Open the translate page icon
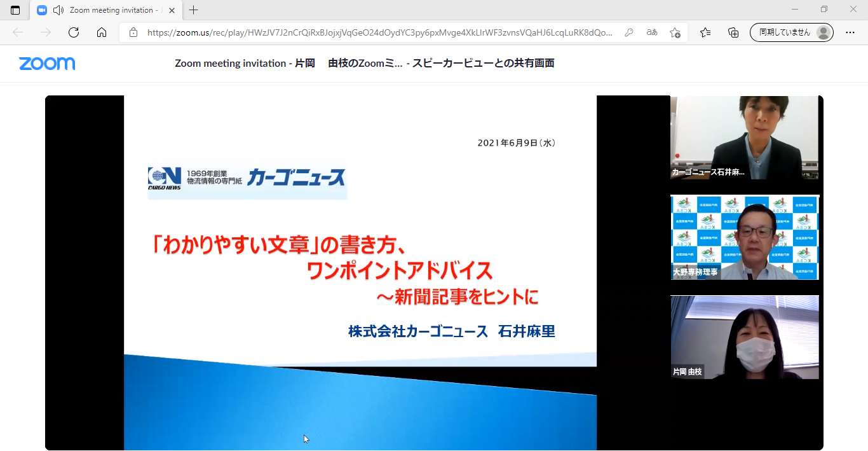 pos(652,32)
